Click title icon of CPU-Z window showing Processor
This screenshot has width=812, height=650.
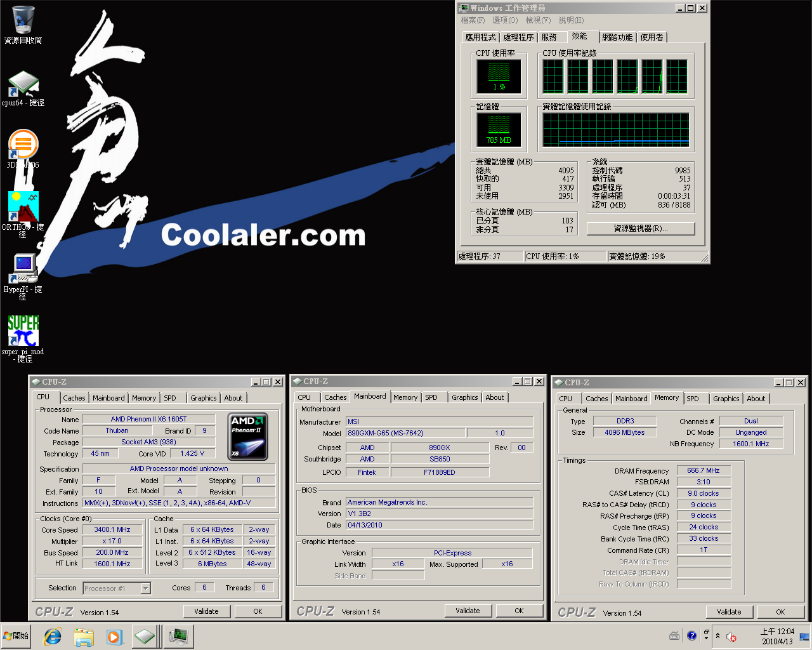tap(36, 382)
